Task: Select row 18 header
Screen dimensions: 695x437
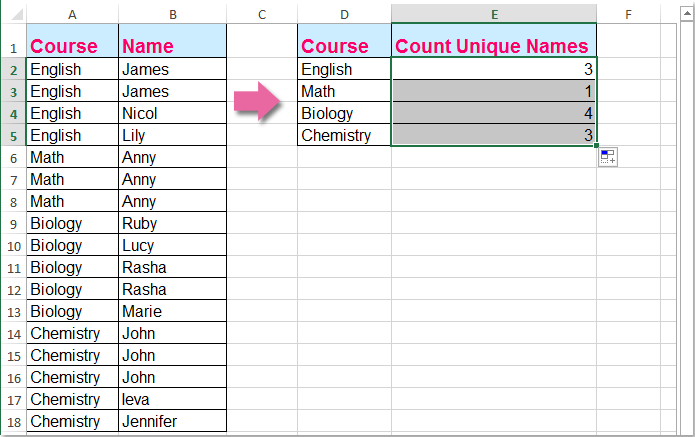Action: tap(13, 421)
